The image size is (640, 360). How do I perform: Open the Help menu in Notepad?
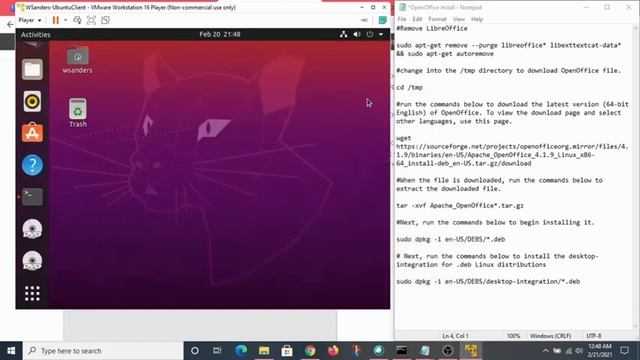477,19
